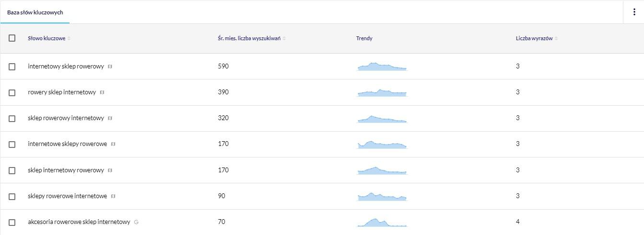The width and height of the screenshot is (644, 235).
Task: Click map icon beside 'internetowe sklepy rowerowe'
Action: pyautogui.click(x=113, y=144)
